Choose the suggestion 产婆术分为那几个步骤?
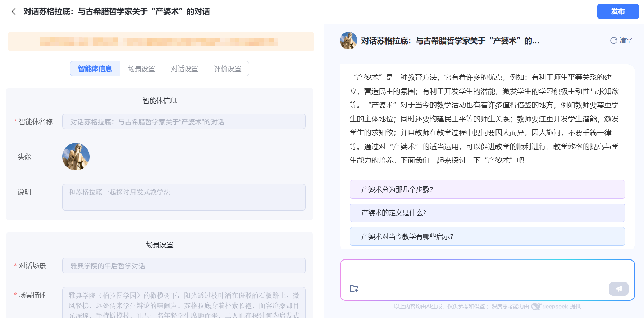 tap(487, 189)
